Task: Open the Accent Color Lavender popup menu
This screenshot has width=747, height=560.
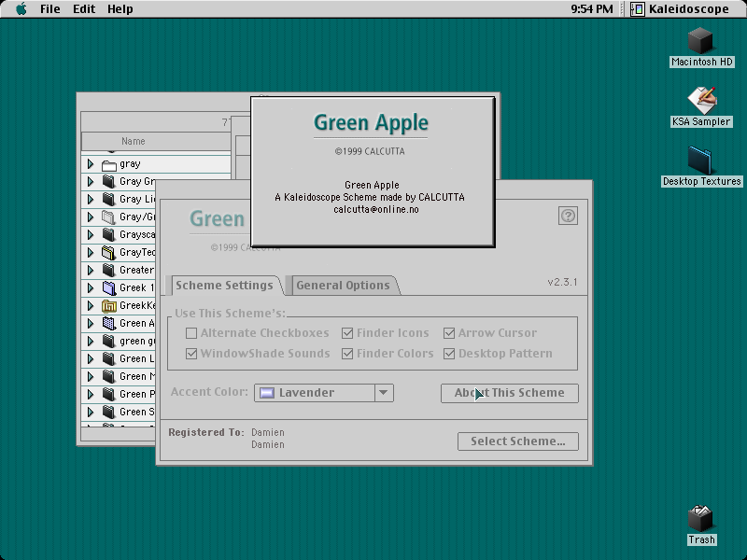Action: [x=324, y=393]
